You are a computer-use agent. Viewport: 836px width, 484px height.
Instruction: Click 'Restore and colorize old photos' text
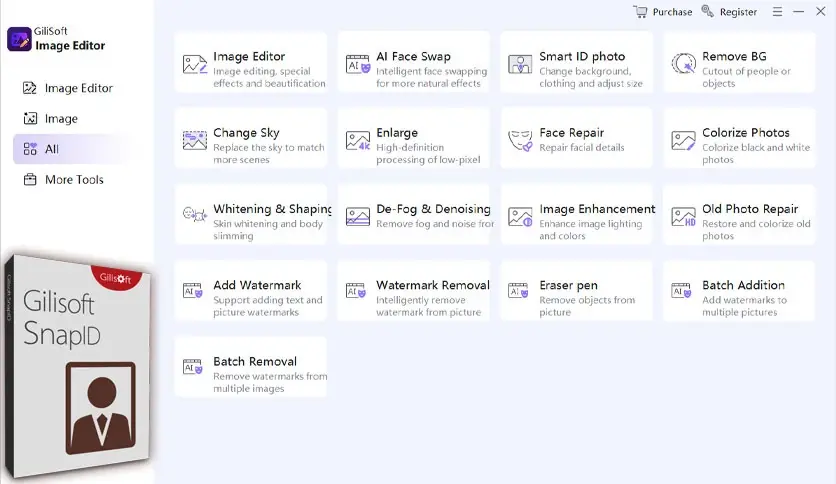(756, 230)
